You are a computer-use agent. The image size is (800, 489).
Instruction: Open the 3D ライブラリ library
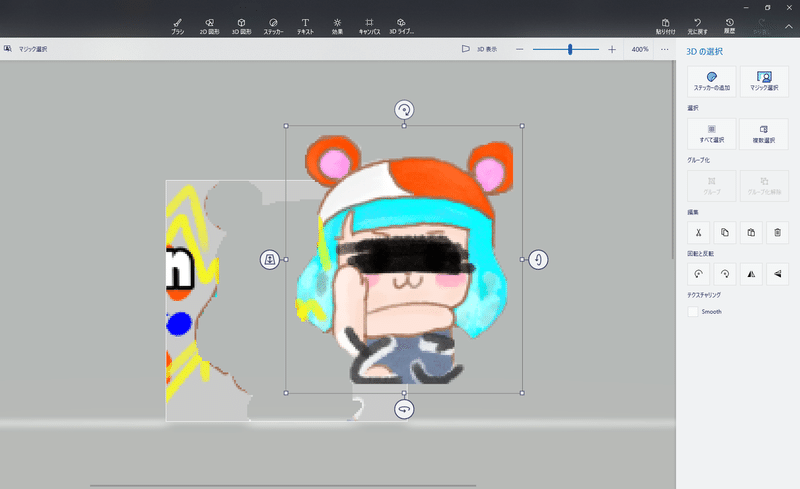402,26
